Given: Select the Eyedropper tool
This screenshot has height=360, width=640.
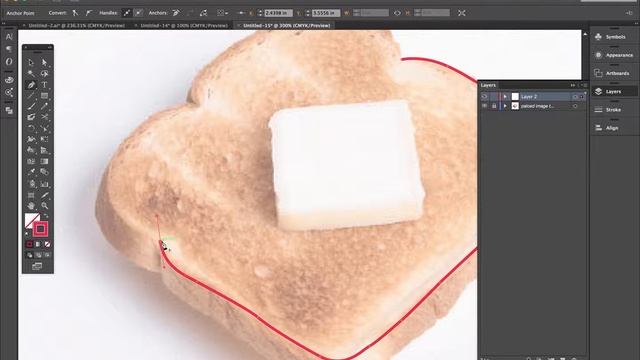Looking at the screenshot, I should click(31, 172).
